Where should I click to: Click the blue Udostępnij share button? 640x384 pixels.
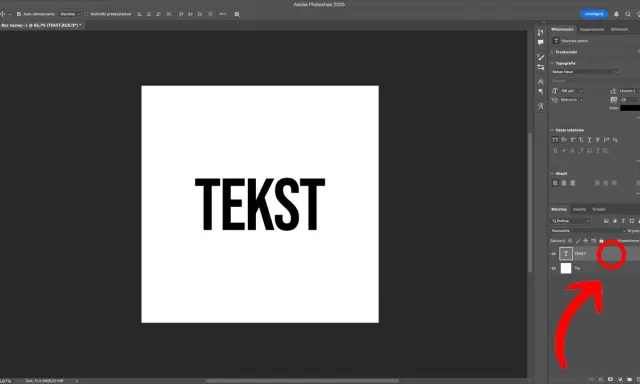(594, 14)
